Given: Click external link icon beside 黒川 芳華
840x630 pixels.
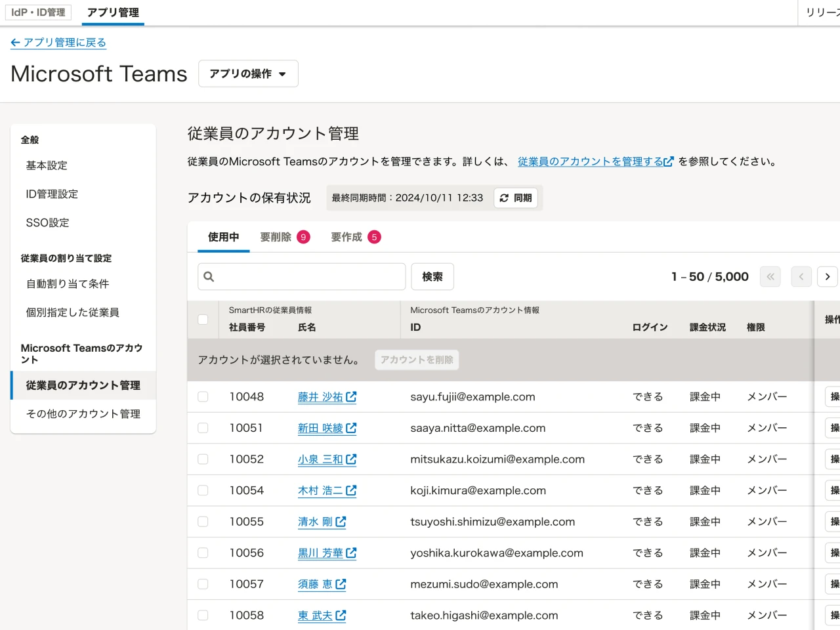Looking at the screenshot, I should tap(351, 553).
